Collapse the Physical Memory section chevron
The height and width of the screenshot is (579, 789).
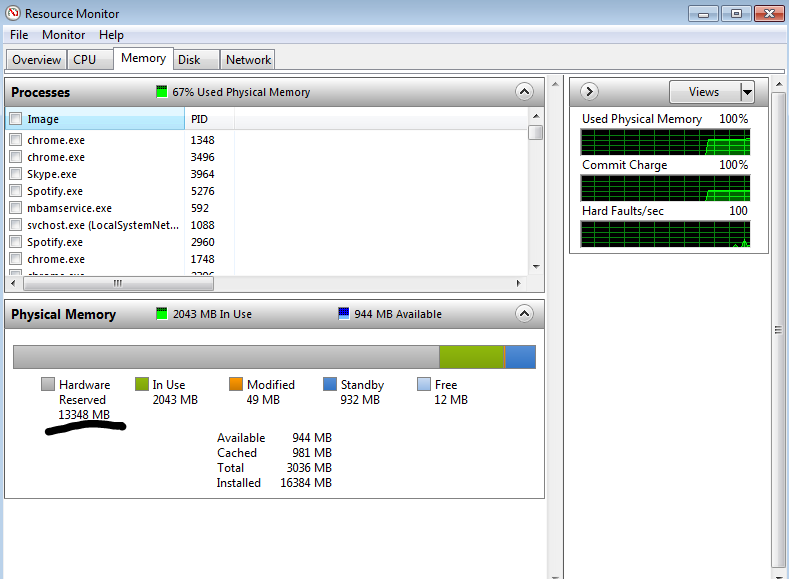tap(524, 314)
